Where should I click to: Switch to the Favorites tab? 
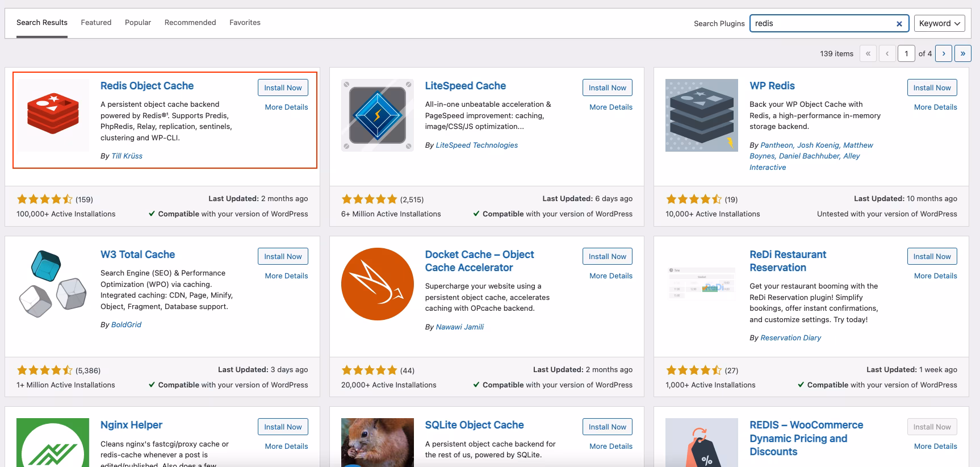(x=245, y=23)
